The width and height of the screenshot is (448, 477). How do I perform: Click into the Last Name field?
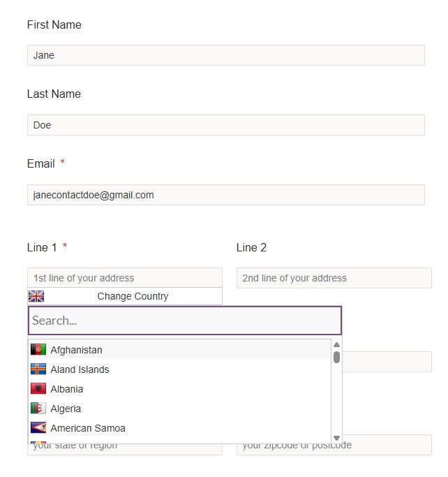[x=225, y=125]
